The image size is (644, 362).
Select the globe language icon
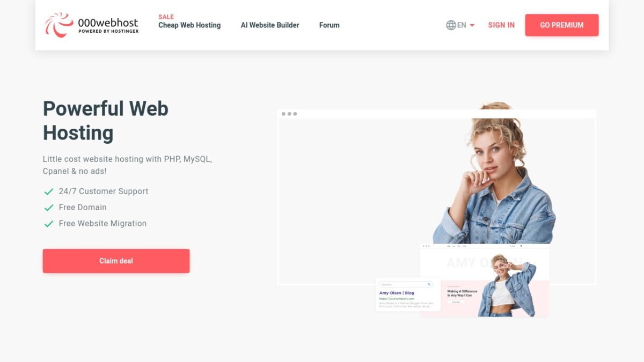[451, 25]
